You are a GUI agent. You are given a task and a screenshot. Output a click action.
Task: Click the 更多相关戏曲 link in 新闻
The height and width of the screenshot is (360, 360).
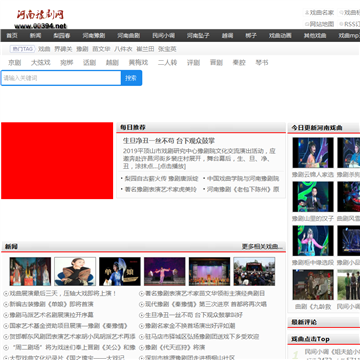[x=262, y=247]
